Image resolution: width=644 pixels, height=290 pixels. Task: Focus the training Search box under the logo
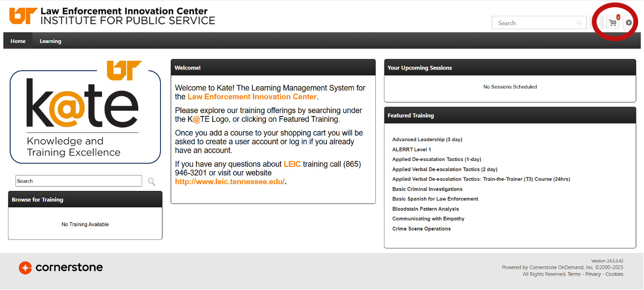79,181
